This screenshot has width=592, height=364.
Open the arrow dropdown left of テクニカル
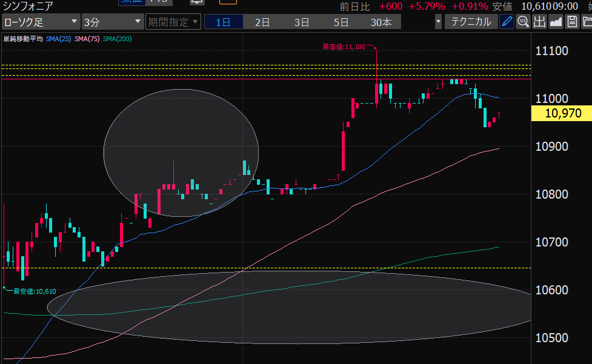439,22
